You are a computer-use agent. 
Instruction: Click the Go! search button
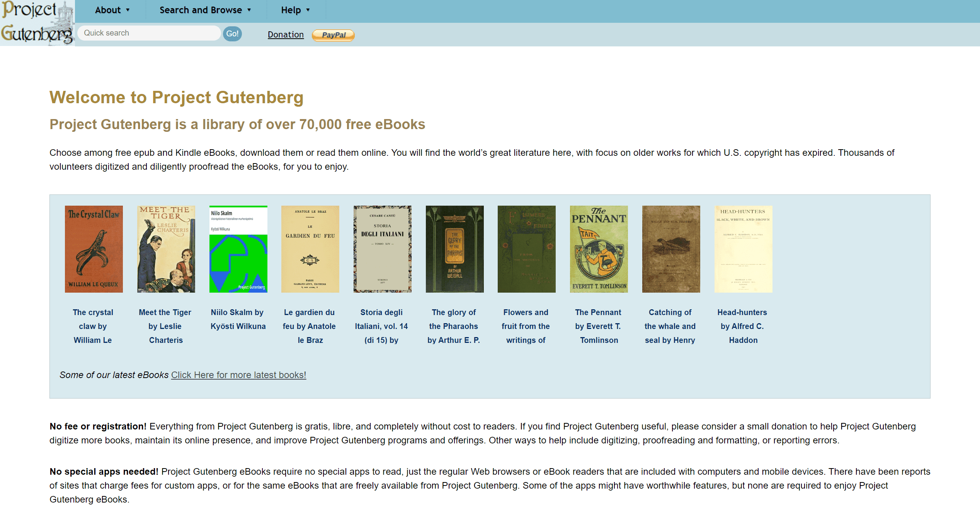coord(232,34)
